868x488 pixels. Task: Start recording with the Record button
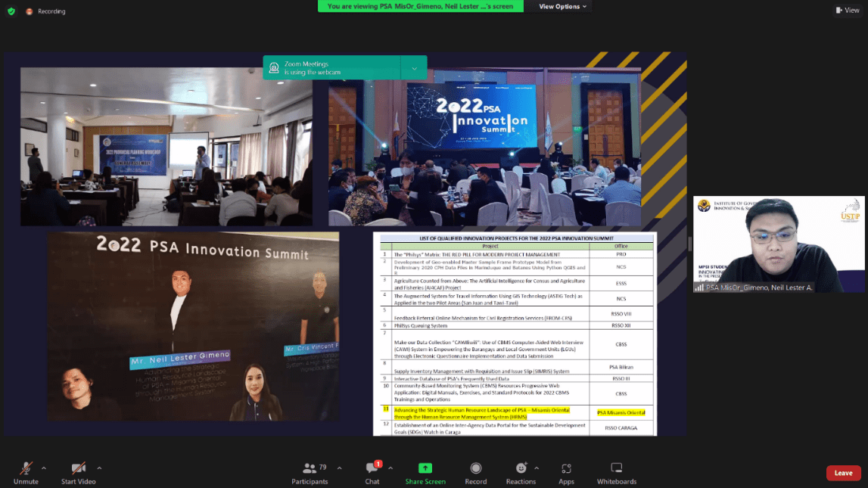pyautogui.click(x=475, y=473)
